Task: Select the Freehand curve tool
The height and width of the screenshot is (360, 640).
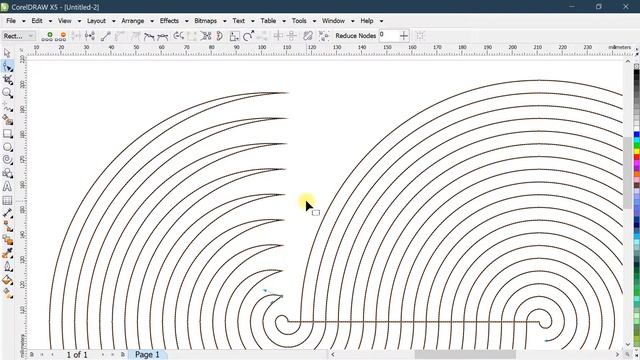Action: point(7,107)
